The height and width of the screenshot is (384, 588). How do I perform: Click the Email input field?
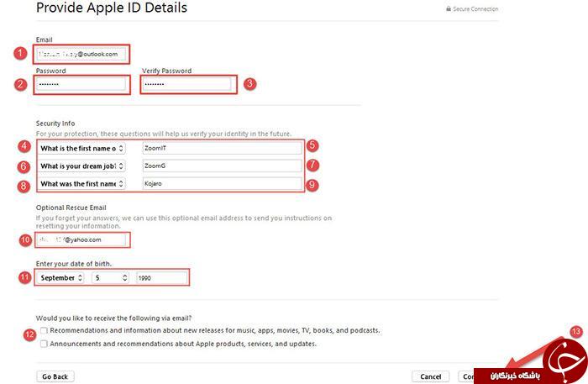(81, 54)
